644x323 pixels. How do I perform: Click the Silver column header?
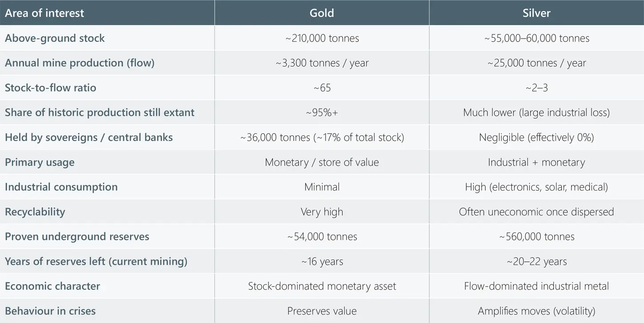[536, 13]
